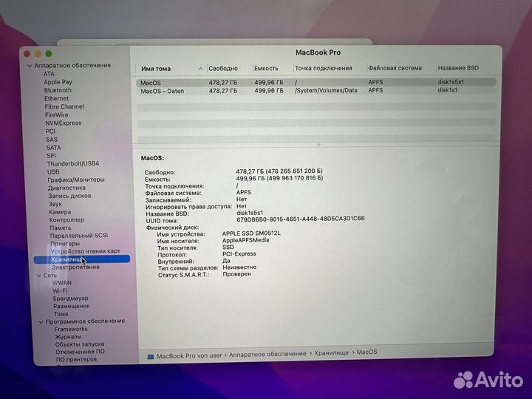
Task: Collapse the Сеть section chevron
Action: coord(38,276)
